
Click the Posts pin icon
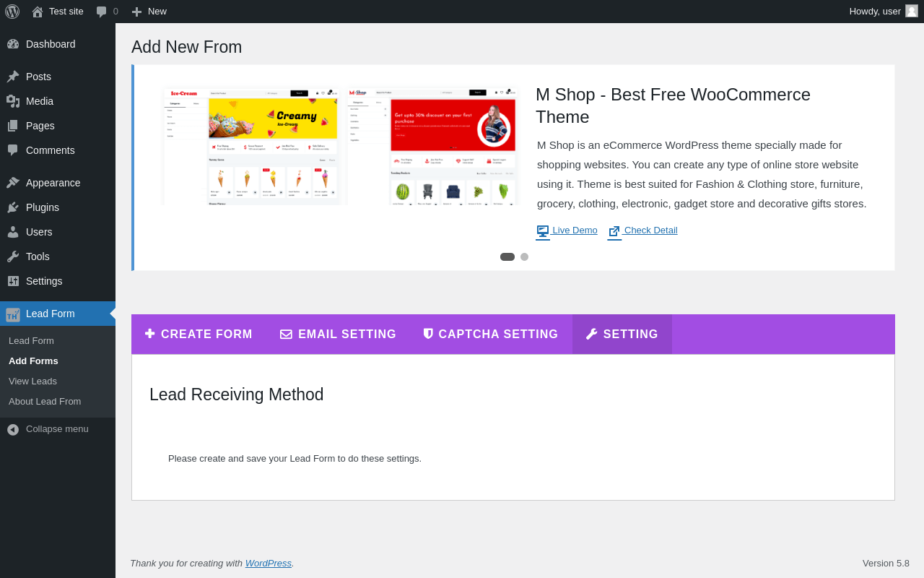click(13, 77)
